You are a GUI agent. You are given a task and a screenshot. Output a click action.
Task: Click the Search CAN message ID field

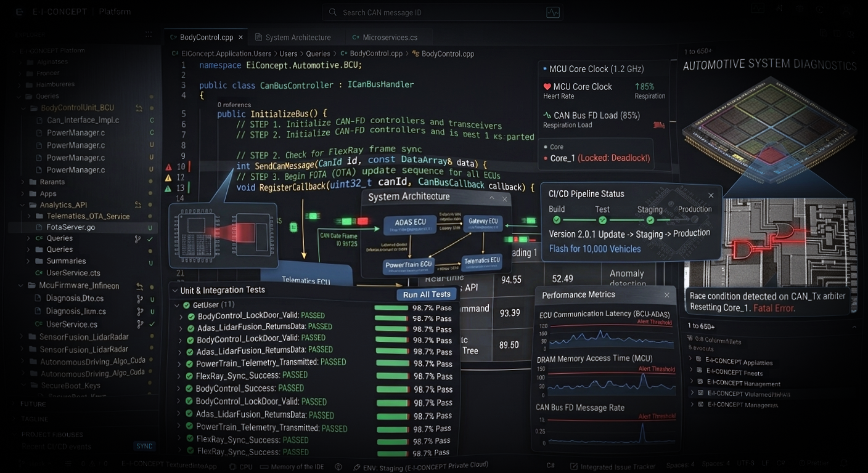coord(443,12)
